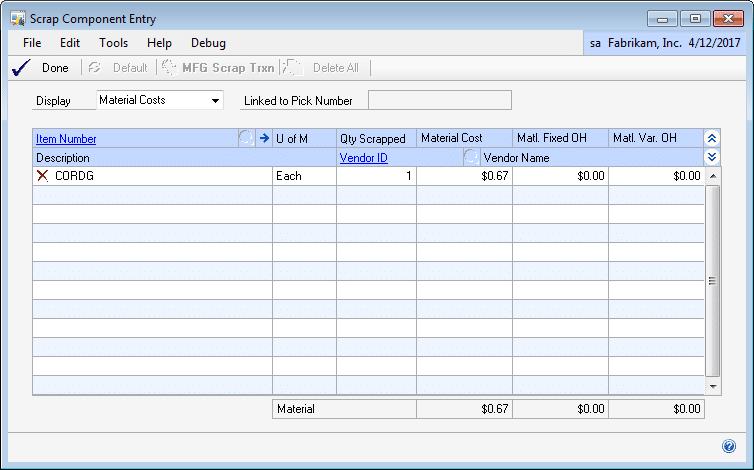
Task: Click the red X beside CORDG
Action: pos(42,176)
